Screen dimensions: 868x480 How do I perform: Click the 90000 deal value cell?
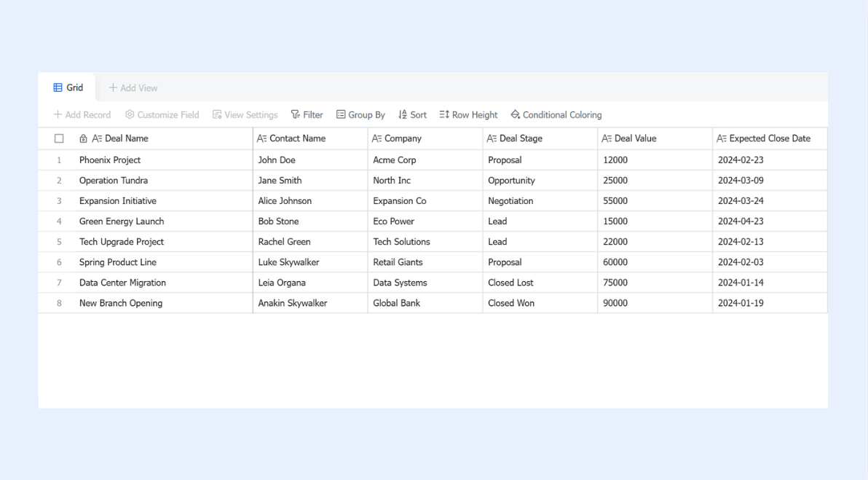pyautogui.click(x=655, y=304)
